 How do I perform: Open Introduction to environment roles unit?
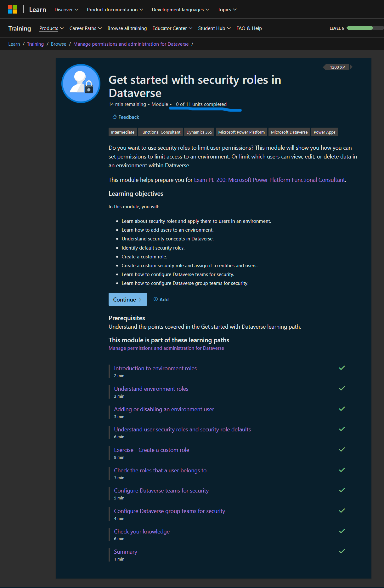click(x=155, y=368)
